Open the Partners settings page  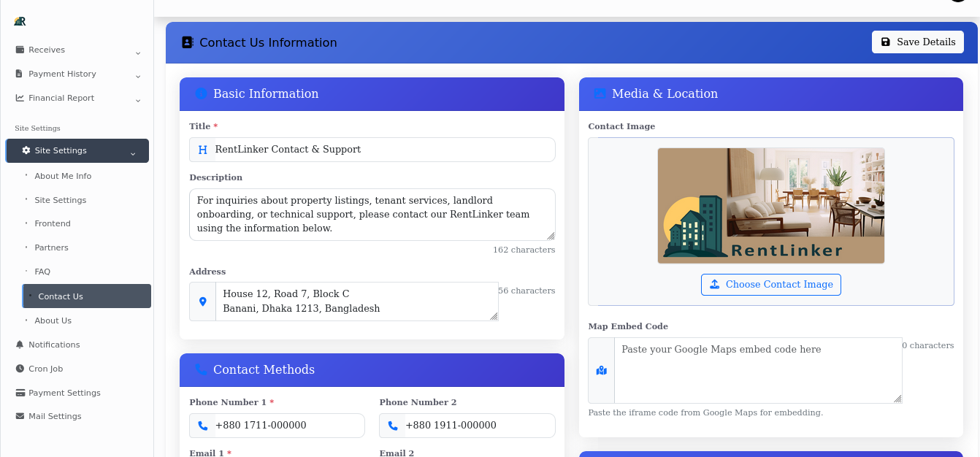(x=51, y=247)
